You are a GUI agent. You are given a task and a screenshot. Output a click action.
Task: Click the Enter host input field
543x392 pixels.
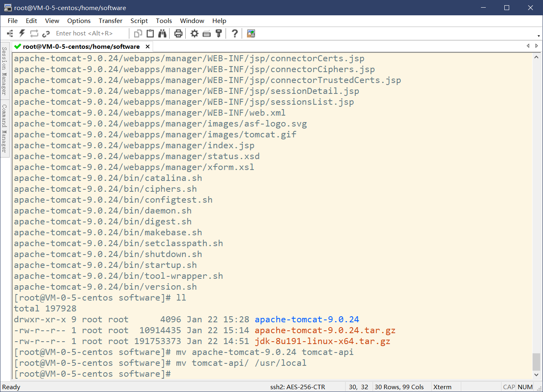[x=90, y=33]
